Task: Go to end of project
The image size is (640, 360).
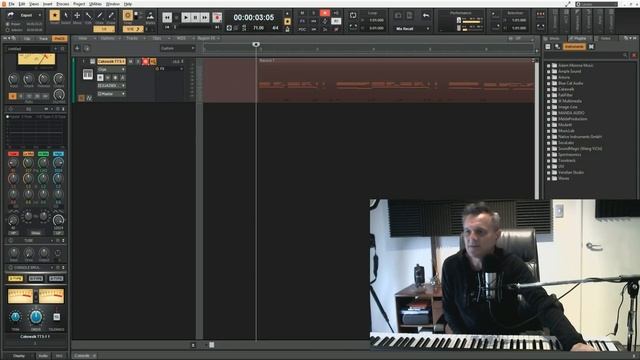Action: click(217, 27)
